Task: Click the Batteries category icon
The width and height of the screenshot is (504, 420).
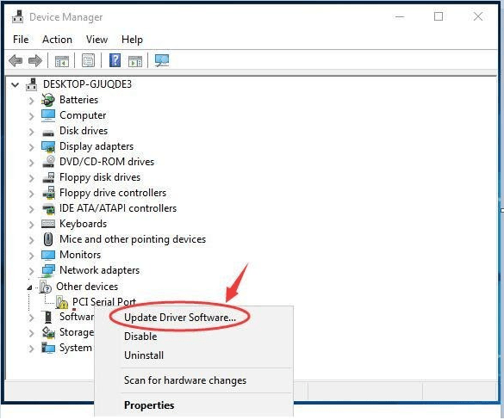Action: pos(48,100)
